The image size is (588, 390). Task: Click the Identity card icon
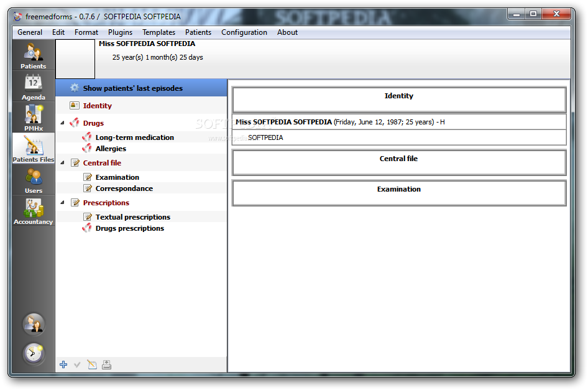(74, 106)
